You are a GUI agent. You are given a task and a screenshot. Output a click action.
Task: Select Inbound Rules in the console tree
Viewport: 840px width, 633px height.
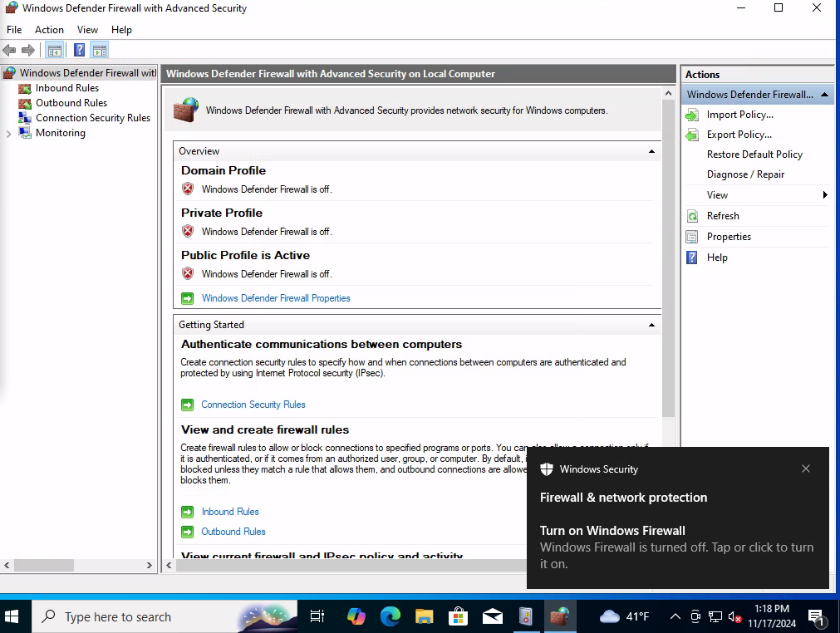tap(67, 88)
